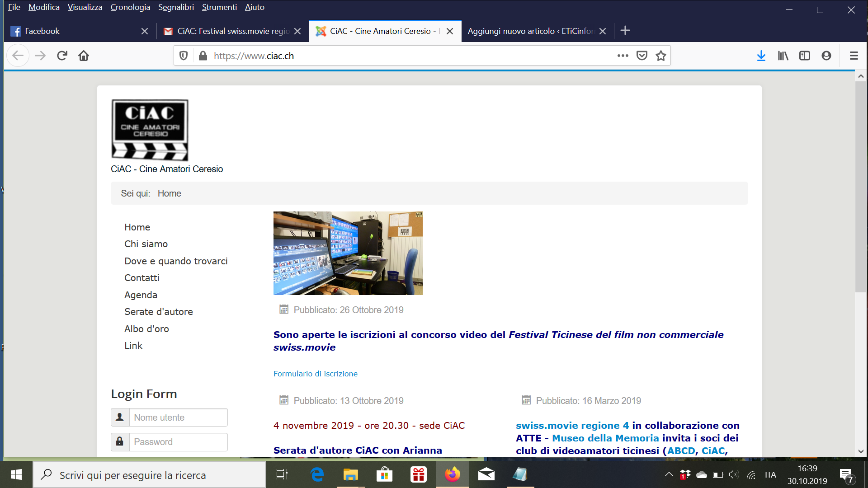Close the Aggiungi nuovo articolo tab
Viewport: 868px width, 488px height.
point(603,31)
